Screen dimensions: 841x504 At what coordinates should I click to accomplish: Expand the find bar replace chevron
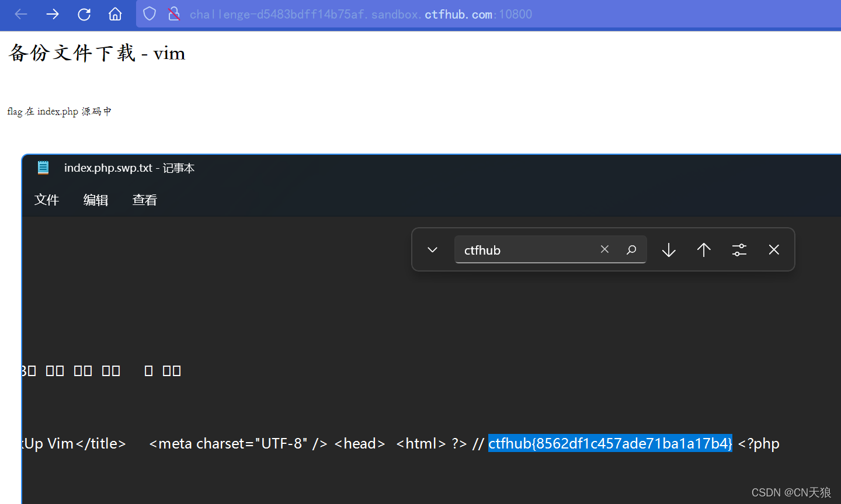[x=432, y=250]
